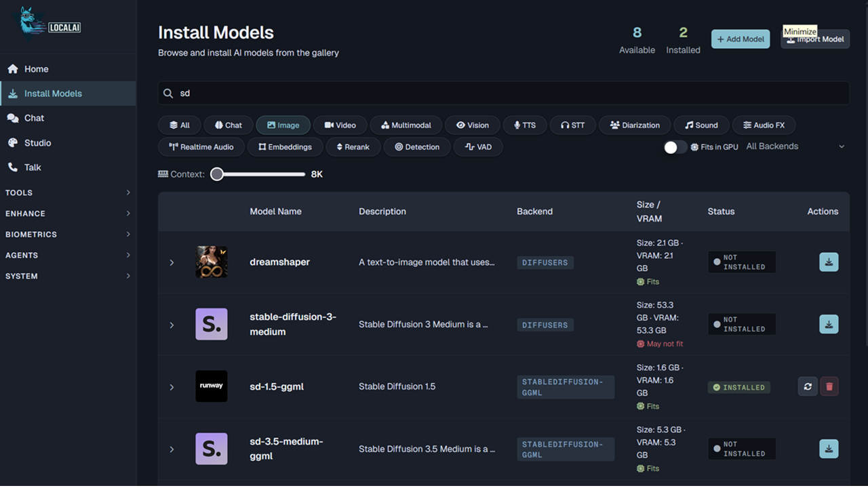Click the Stable Diffusion 1.5 description
The height and width of the screenshot is (488, 868).
click(x=397, y=386)
